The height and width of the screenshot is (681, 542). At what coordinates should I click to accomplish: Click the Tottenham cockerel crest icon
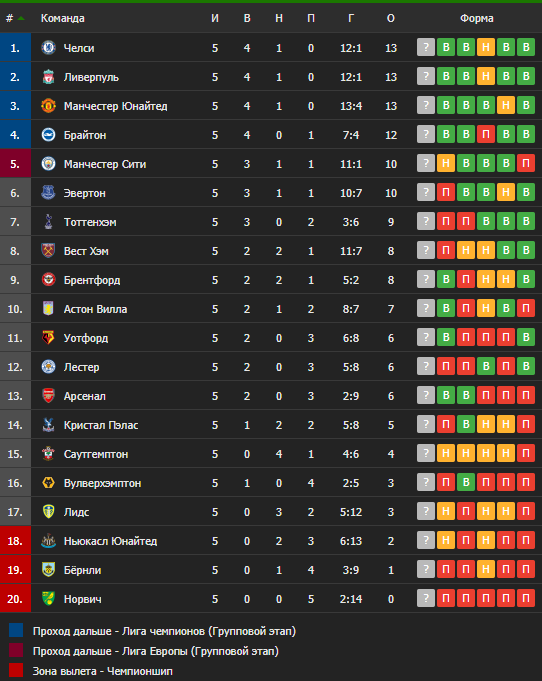pyautogui.click(x=48, y=221)
